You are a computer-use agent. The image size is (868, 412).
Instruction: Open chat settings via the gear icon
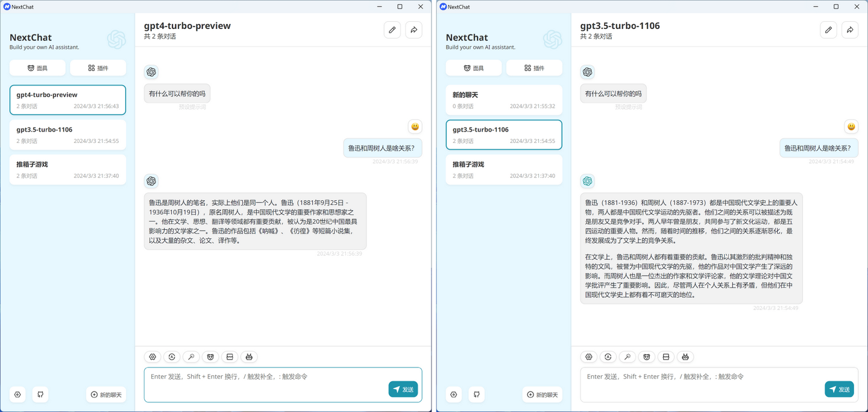tap(153, 357)
